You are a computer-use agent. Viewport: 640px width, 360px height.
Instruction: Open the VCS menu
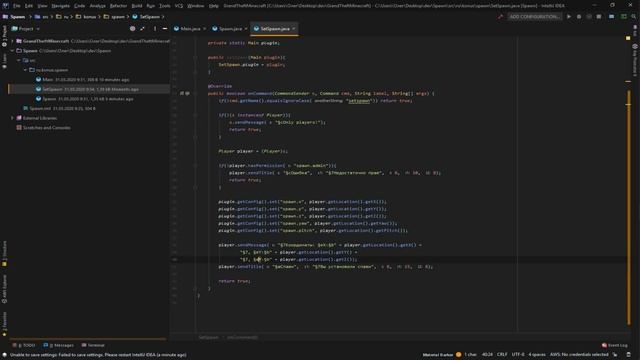[179, 6]
